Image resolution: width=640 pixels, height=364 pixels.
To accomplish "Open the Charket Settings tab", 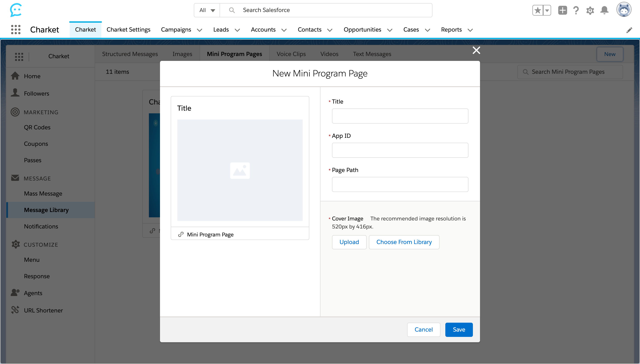I will [128, 30].
